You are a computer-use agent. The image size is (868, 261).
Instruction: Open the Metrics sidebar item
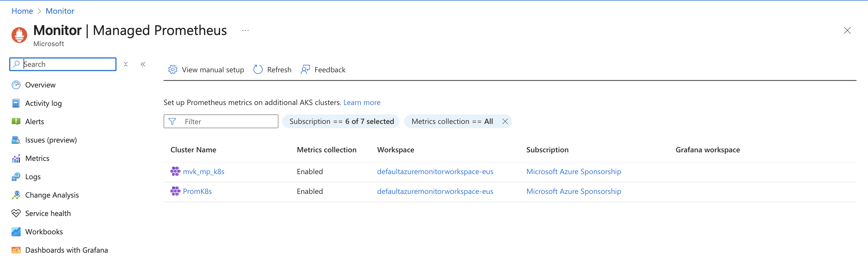pyautogui.click(x=37, y=158)
